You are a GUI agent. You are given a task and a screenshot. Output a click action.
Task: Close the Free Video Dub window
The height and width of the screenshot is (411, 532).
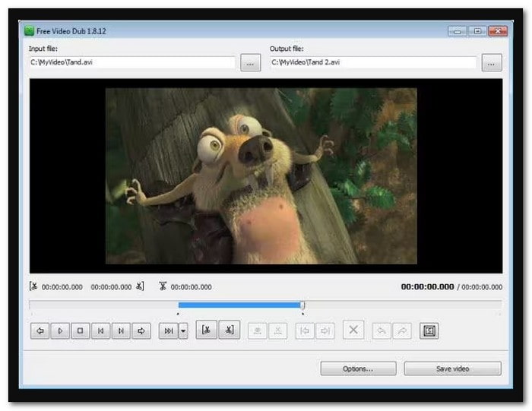click(498, 31)
